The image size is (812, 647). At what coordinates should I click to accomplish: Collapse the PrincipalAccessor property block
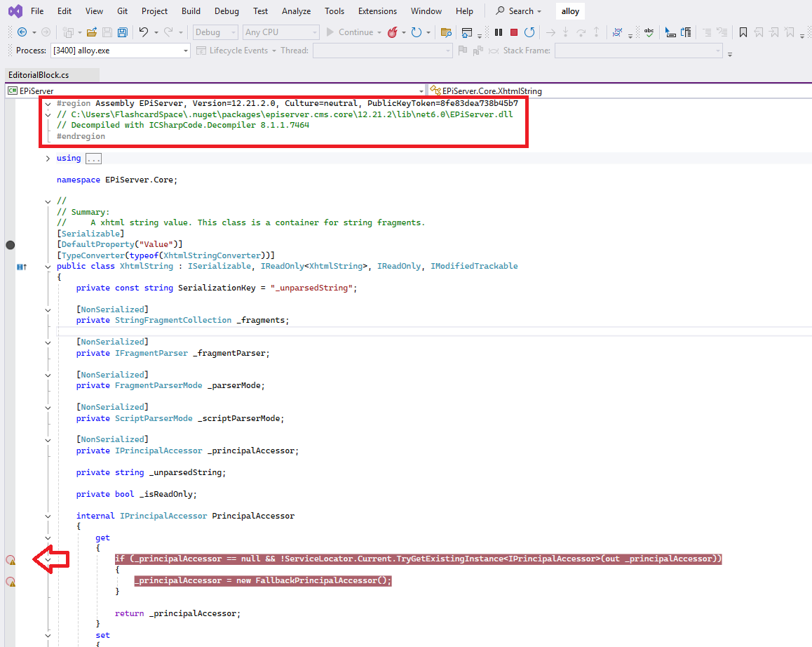click(x=48, y=516)
